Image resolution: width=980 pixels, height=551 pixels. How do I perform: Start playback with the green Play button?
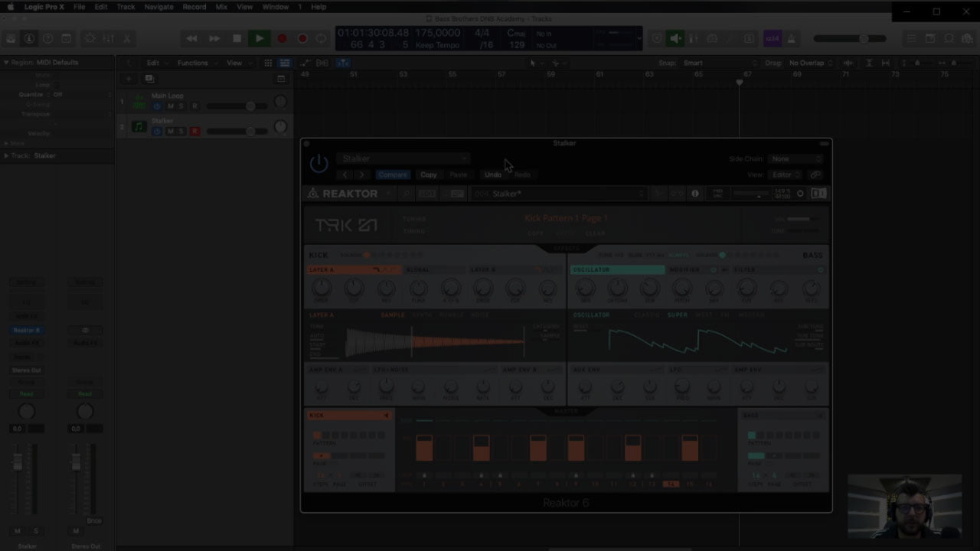point(259,38)
